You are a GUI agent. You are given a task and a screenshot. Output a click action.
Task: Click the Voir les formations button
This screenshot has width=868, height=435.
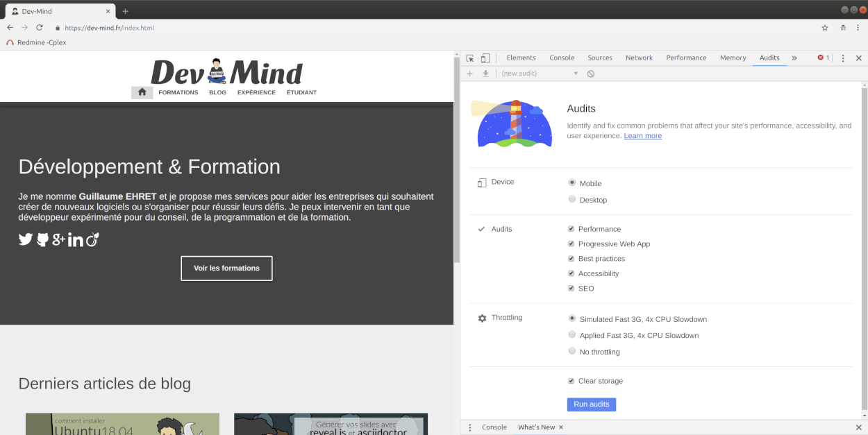tap(226, 268)
